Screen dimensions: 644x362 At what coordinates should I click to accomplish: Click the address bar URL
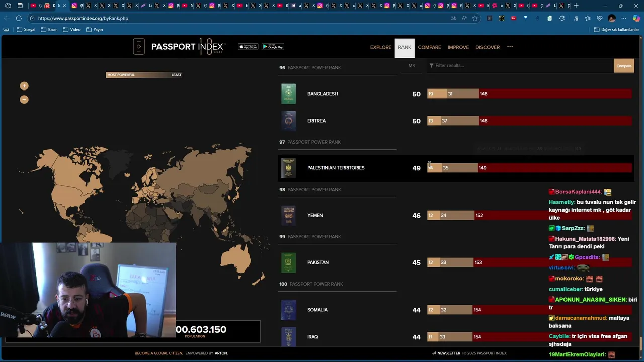83,18
